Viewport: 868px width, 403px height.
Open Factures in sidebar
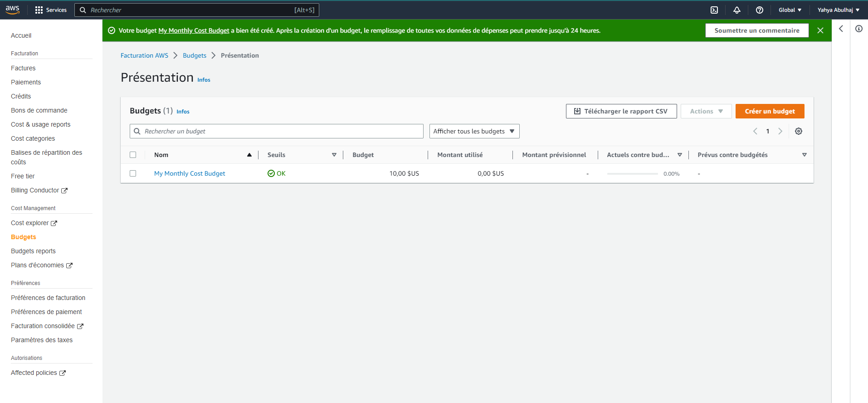[x=23, y=68]
